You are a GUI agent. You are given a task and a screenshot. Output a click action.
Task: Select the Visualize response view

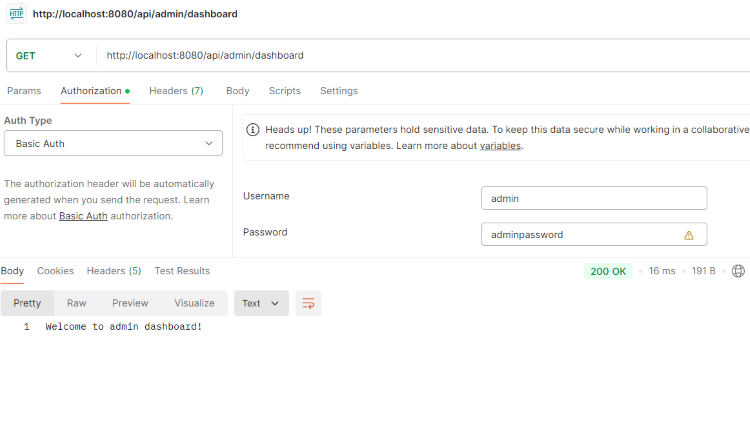click(x=194, y=303)
